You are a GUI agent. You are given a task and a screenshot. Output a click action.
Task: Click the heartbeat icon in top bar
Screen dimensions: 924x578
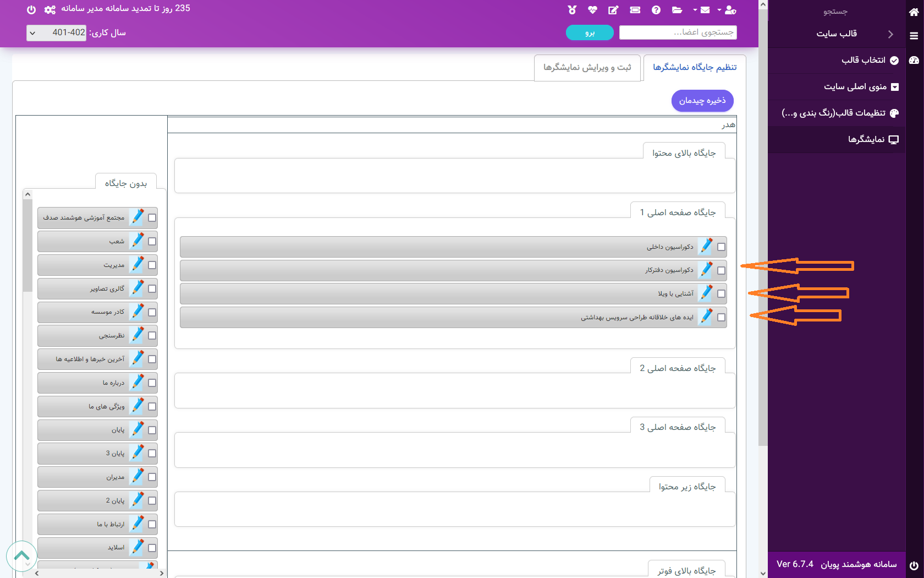point(592,9)
